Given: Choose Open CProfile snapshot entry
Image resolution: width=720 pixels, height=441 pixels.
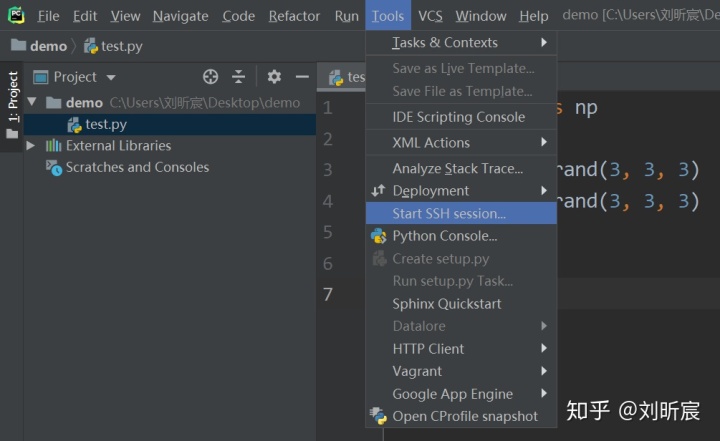Looking at the screenshot, I should (461, 416).
